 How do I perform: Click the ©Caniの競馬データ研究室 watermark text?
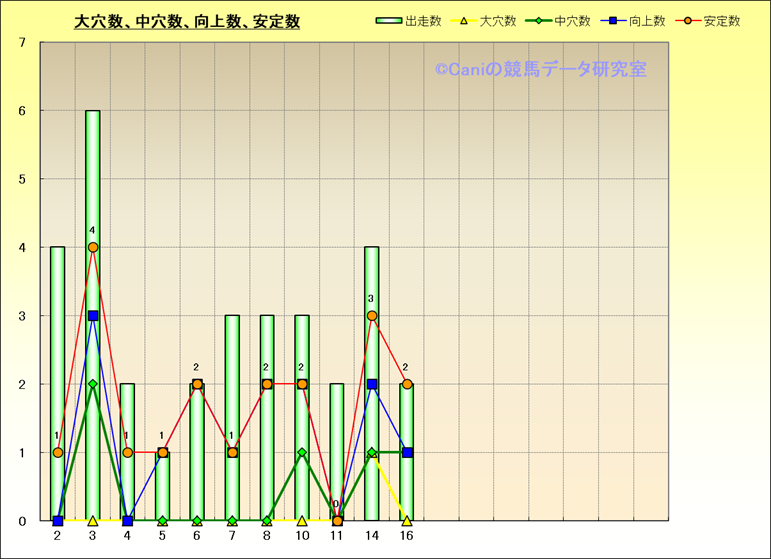pyautogui.click(x=540, y=69)
